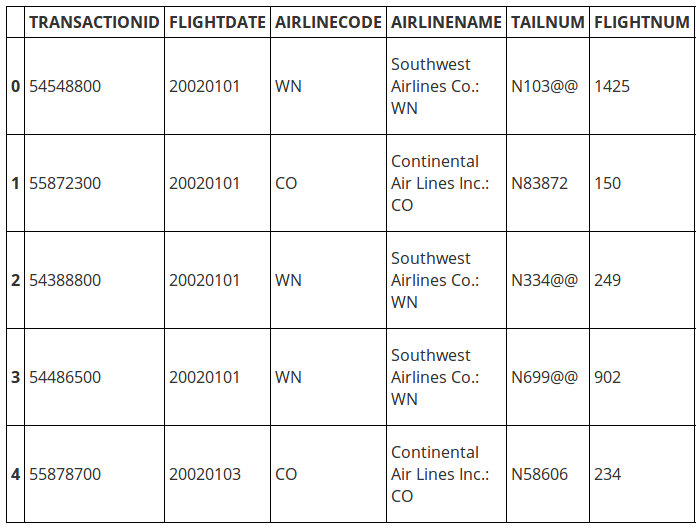Select the FLIGHTDATE column header
The image size is (696, 529).
pyautogui.click(x=218, y=22)
